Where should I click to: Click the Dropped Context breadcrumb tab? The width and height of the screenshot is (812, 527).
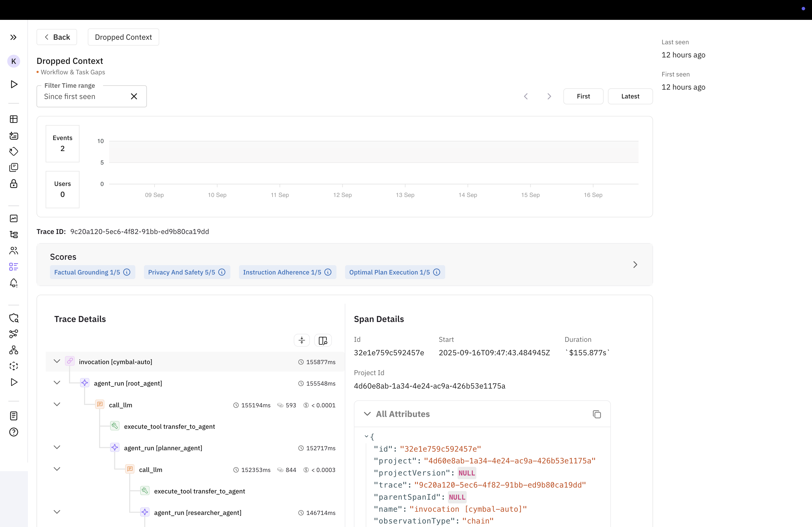tap(123, 37)
